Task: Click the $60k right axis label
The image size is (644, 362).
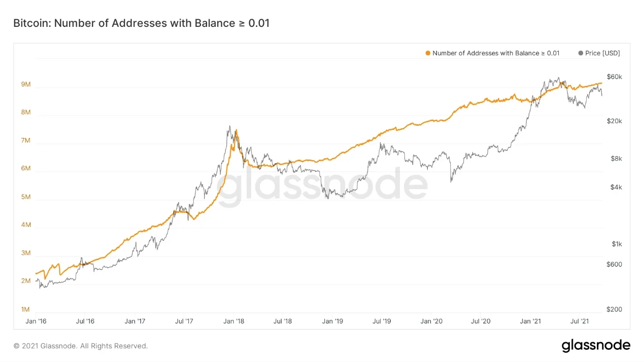Action: pos(614,77)
